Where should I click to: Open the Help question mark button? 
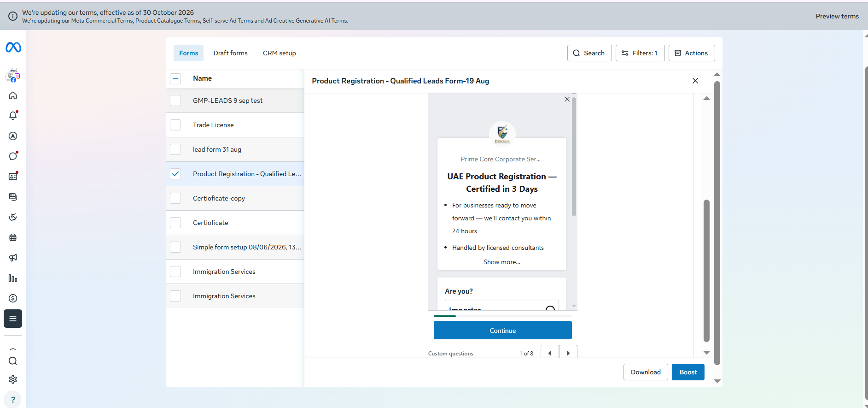[13, 400]
